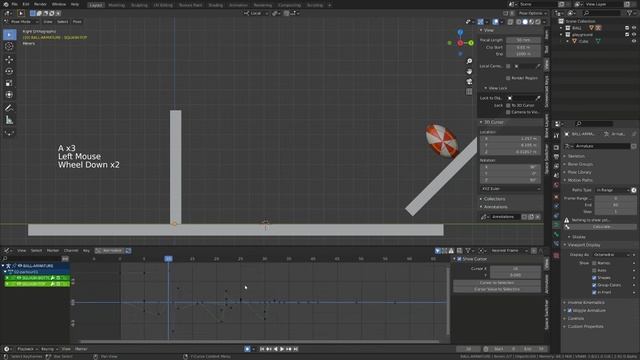This screenshot has width=640, height=360.
Task: Select the Annotate tool
Action: [x=9, y=108]
